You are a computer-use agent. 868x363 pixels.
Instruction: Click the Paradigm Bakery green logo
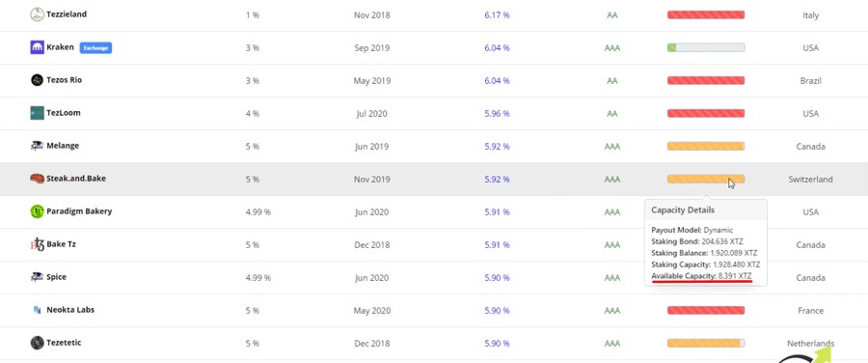tap(37, 211)
